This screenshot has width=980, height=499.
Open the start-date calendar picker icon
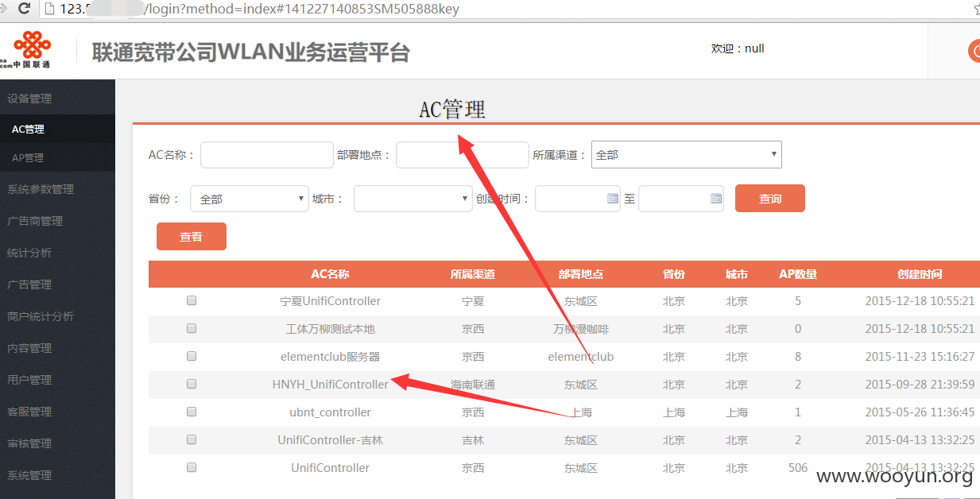[613, 199]
